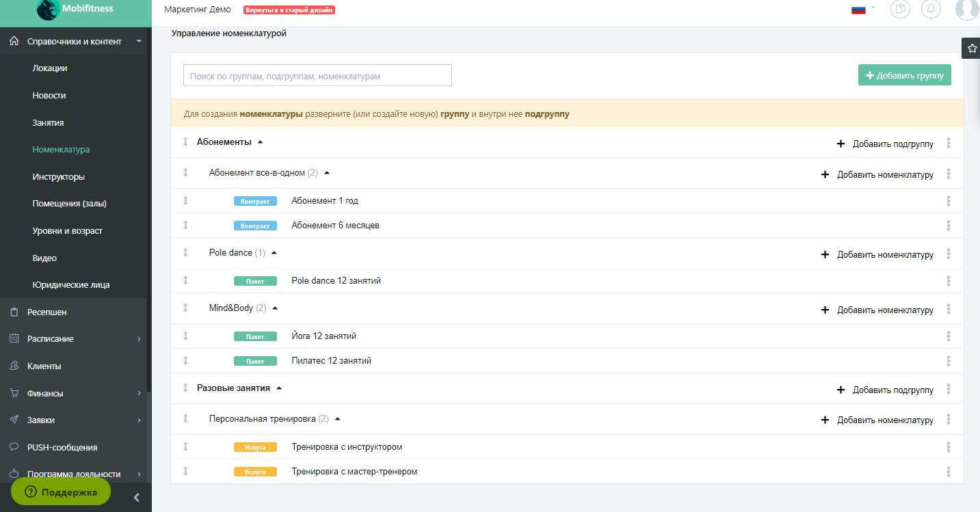Open the three-dot menu for Абонементы group
The width and height of the screenshot is (980, 512).
coord(949,143)
